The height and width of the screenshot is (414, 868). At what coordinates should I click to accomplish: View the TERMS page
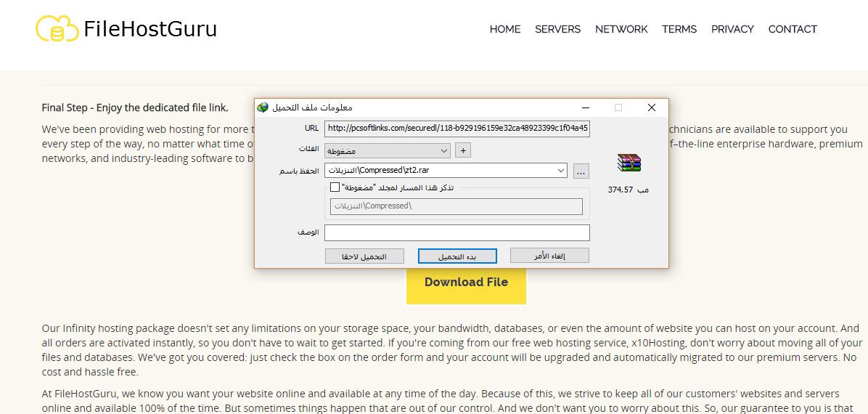[679, 29]
